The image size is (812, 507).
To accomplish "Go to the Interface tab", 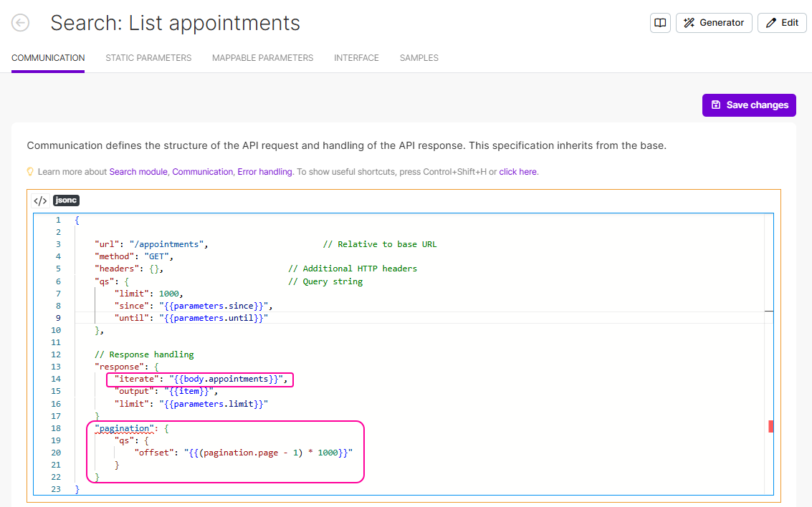I will (356, 58).
